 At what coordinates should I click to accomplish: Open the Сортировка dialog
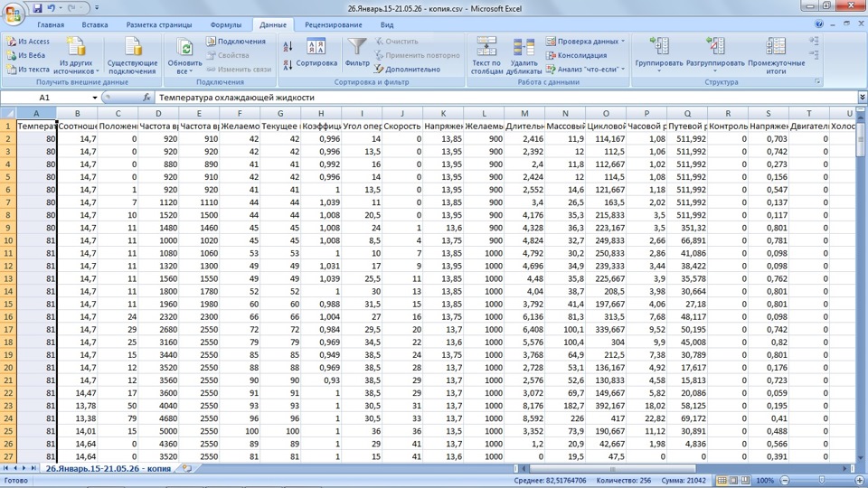click(316, 53)
